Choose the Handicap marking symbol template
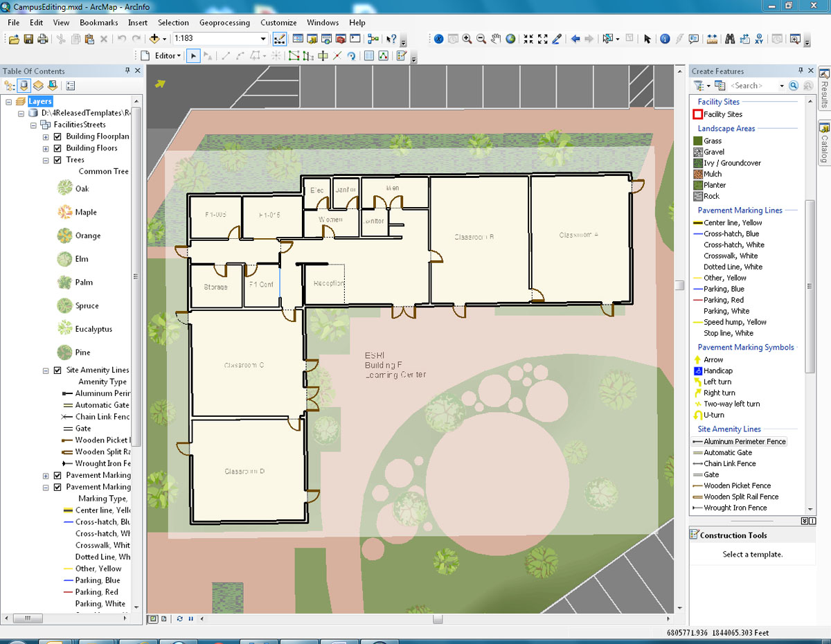Screen dimensions: 831x644 pyautogui.click(x=713, y=370)
